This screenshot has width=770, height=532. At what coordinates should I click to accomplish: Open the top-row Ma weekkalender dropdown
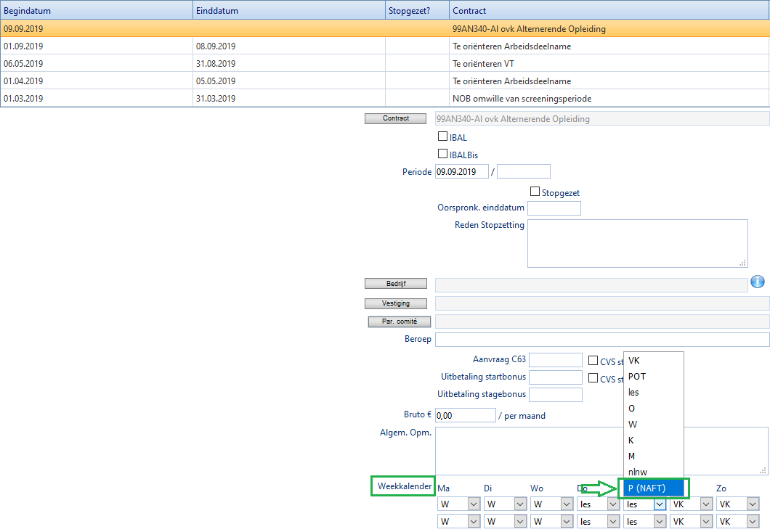tap(474, 504)
